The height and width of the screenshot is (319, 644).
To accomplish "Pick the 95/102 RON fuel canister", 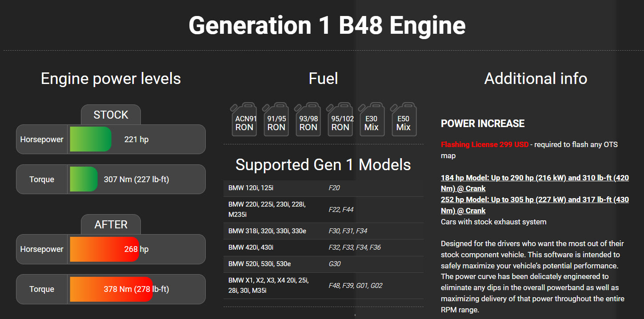I will 340,119.
